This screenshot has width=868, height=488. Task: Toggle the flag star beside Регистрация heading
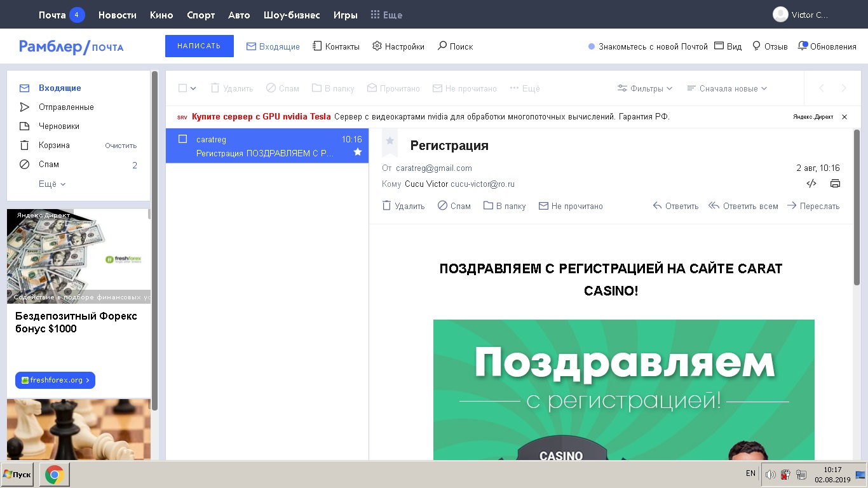390,141
